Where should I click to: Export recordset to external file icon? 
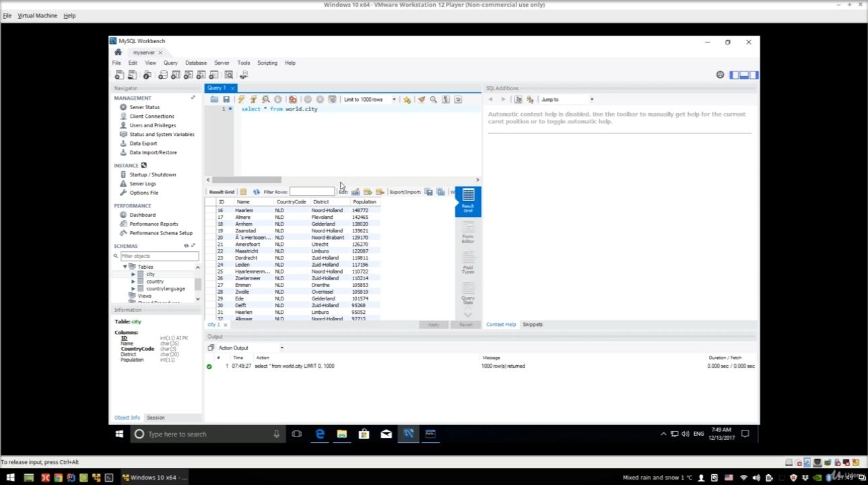[x=428, y=192]
